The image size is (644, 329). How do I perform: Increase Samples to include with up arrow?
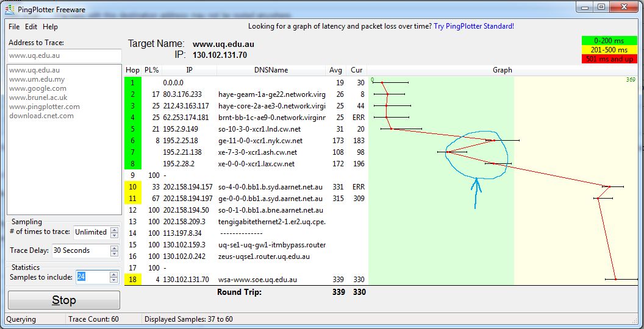[114, 274]
